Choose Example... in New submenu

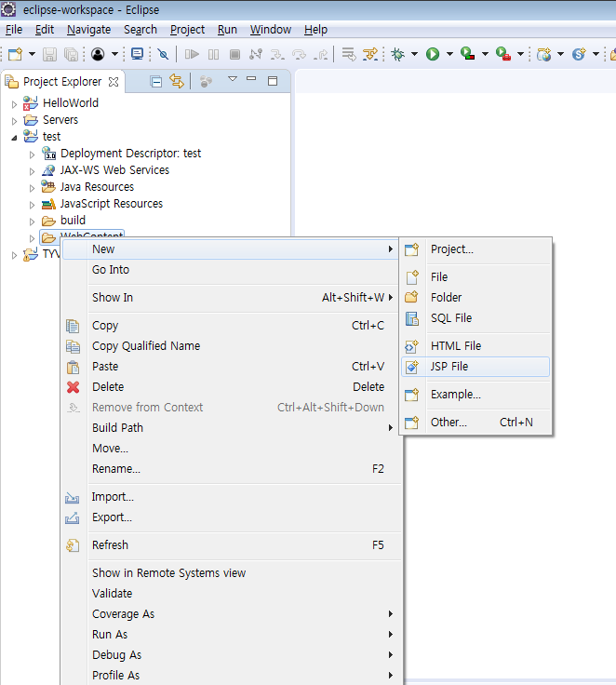[x=475, y=395]
